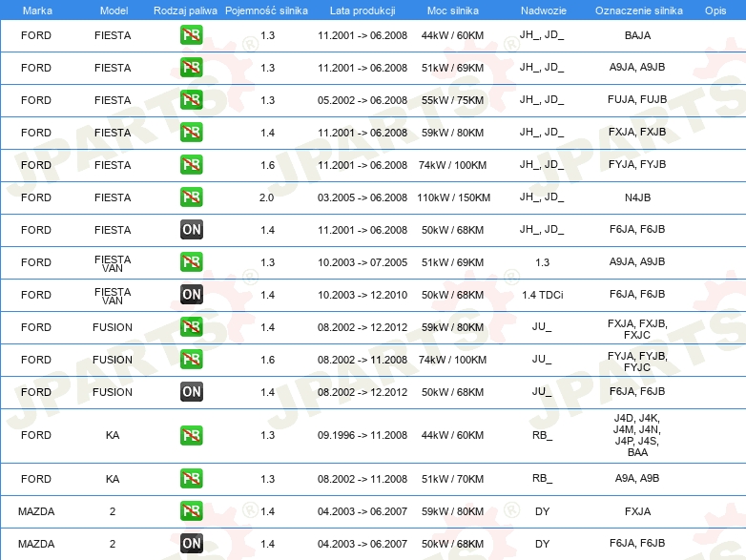Screen dimensions: 746x560
Task: Select date range 10.2003 -> 12.2010
Action: [363, 295]
